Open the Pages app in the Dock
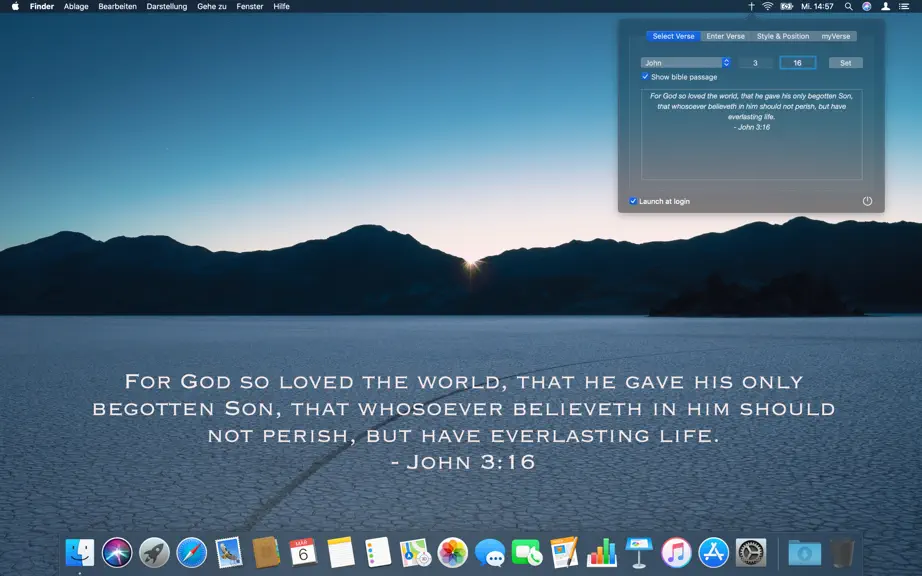This screenshot has width=922, height=576. (564, 552)
